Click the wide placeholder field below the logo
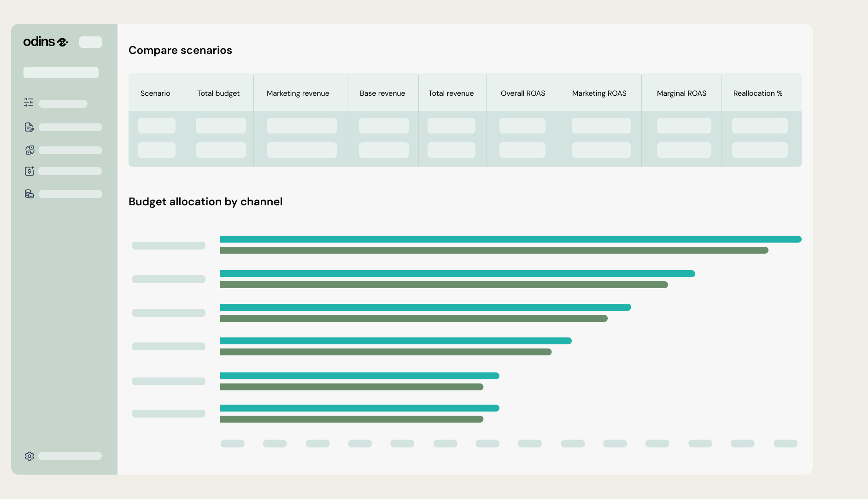Image resolution: width=868 pixels, height=499 pixels. click(61, 72)
